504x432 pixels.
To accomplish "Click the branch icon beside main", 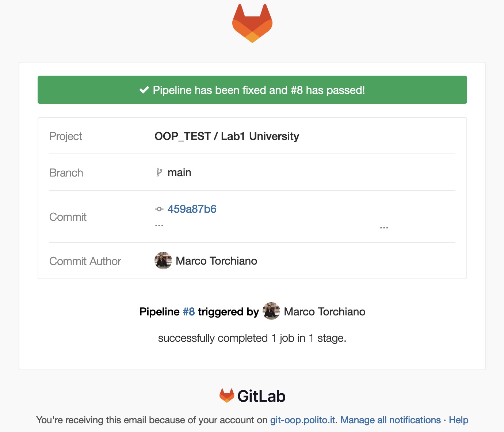I will (x=159, y=173).
